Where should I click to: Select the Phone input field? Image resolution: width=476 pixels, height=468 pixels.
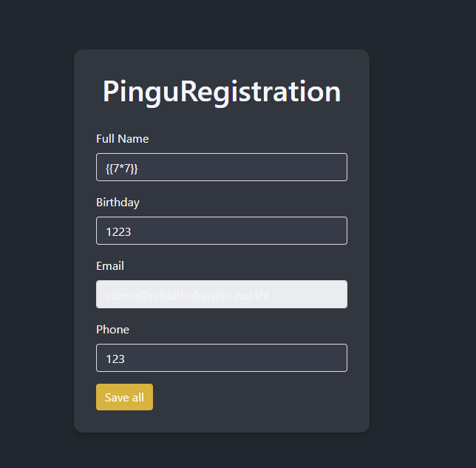(x=222, y=358)
